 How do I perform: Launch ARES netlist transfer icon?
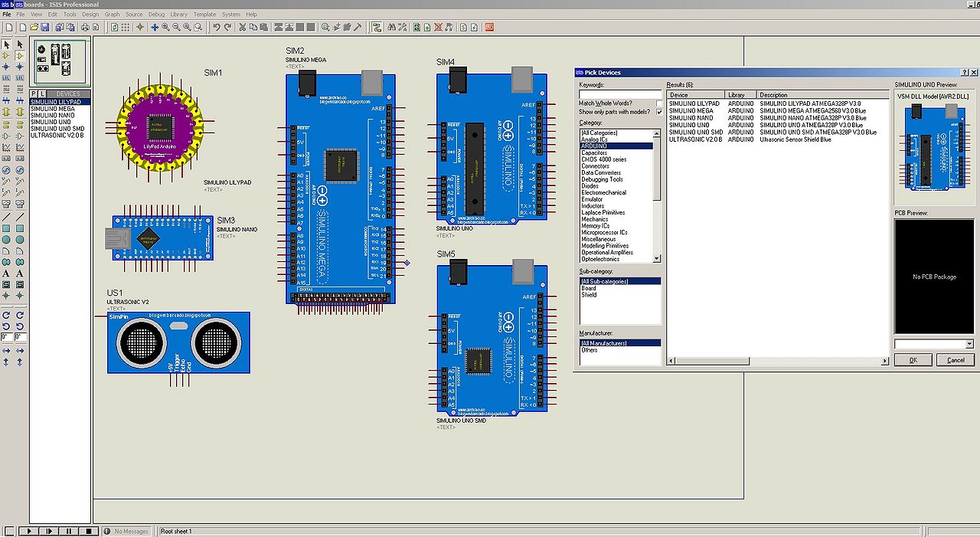[489, 27]
